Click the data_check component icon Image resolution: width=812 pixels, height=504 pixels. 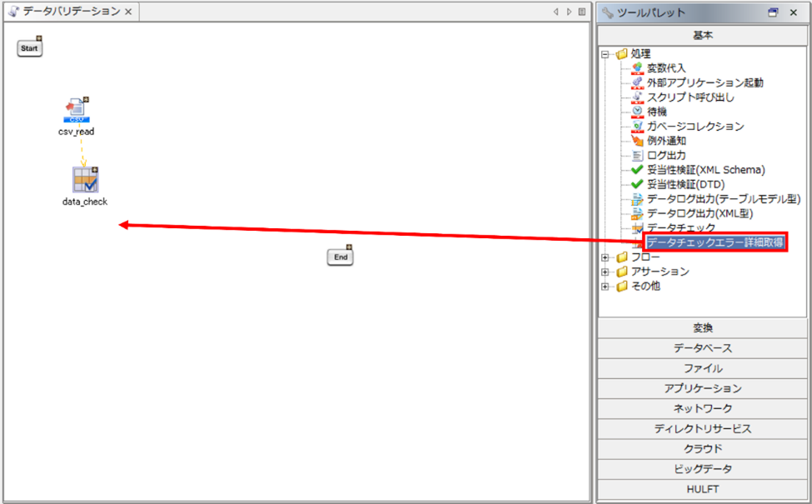84,180
